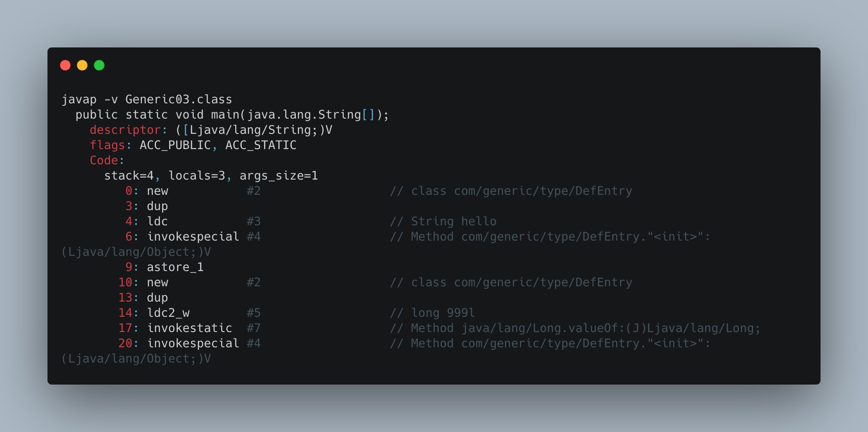This screenshot has width=868, height=432.
Task: Click the 'astore_1' instruction
Action: (175, 267)
